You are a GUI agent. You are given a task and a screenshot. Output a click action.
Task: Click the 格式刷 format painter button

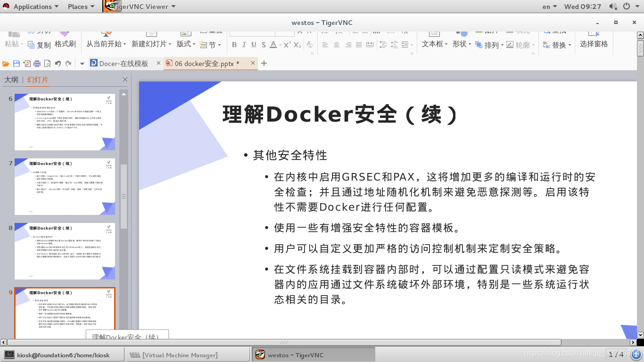click(x=65, y=44)
